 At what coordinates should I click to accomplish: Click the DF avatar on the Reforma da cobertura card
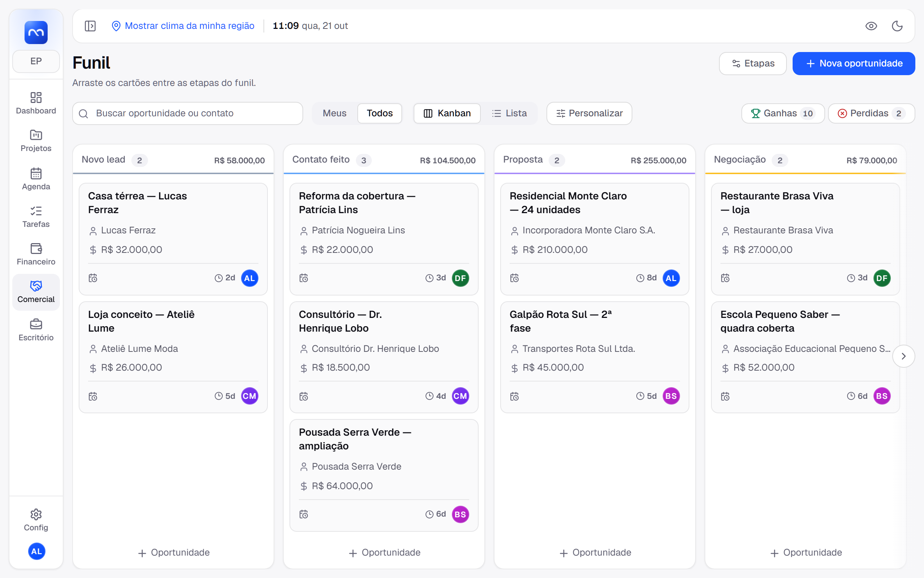pos(461,278)
